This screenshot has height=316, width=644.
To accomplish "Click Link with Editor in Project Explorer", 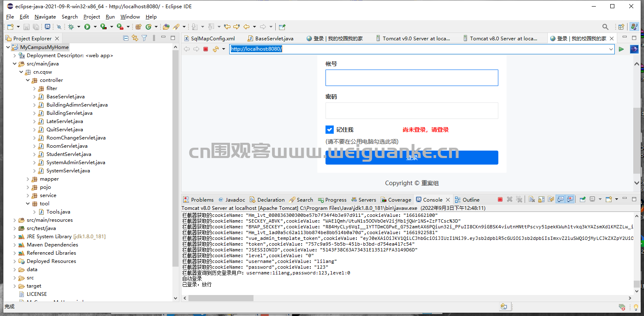I will pos(135,38).
